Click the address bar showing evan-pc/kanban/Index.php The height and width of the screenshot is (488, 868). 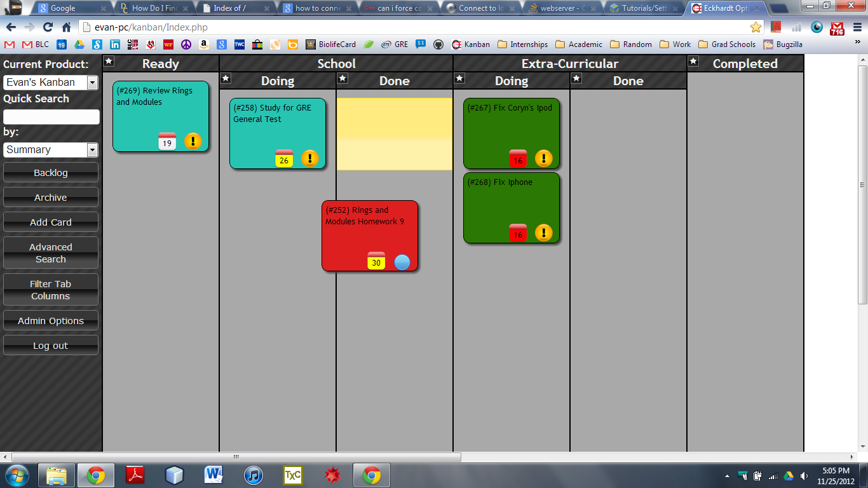[413, 27]
